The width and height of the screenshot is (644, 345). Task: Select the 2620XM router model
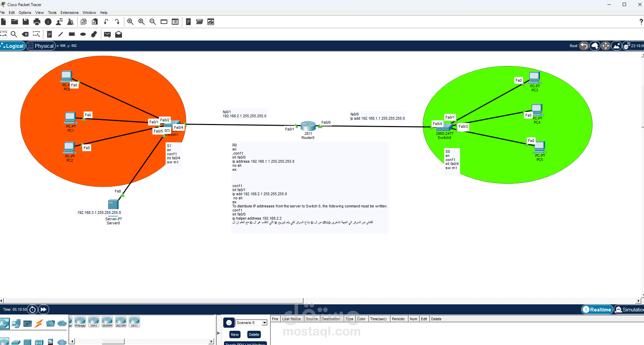coord(107,322)
